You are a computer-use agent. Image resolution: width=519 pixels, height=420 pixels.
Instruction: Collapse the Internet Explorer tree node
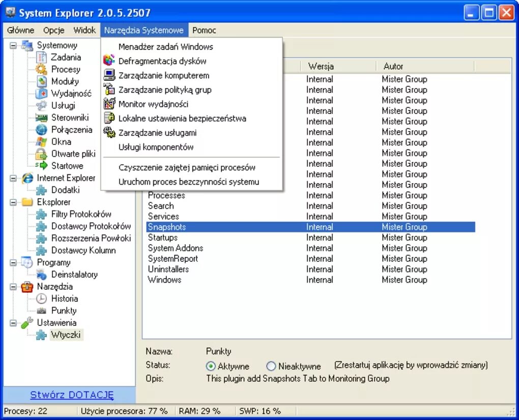[13, 178]
